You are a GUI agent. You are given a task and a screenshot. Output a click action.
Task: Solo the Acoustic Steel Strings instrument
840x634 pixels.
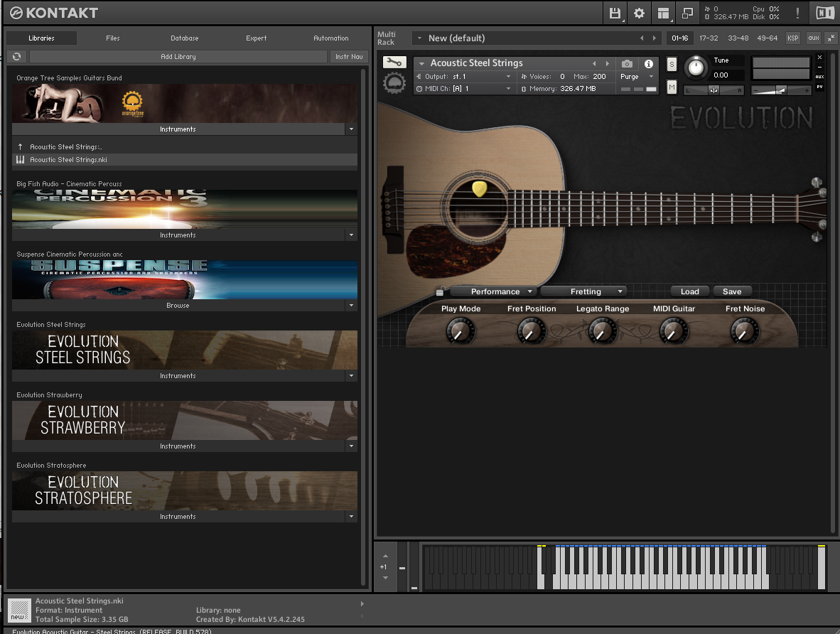[672, 65]
